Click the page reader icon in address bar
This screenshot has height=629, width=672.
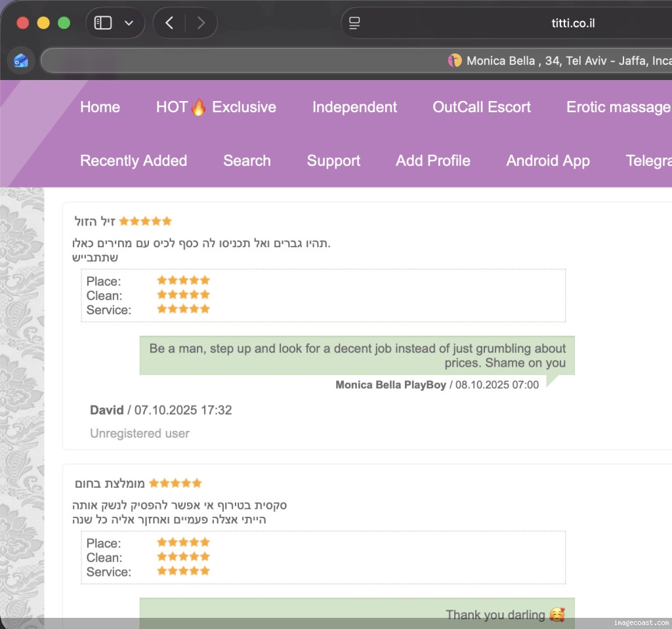pyautogui.click(x=354, y=23)
